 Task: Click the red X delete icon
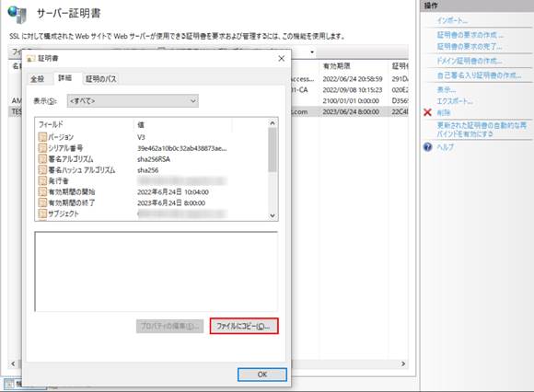pos(428,112)
